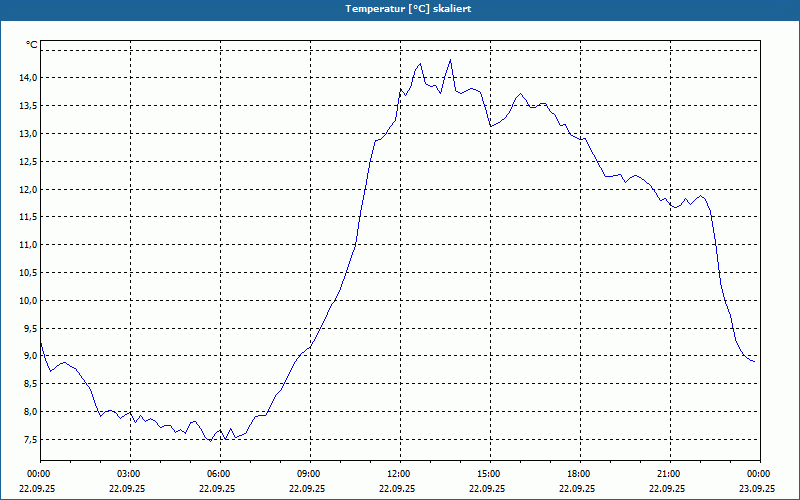Click the '10,5' y-axis value
Screen dimensions: 800x500
[29, 272]
